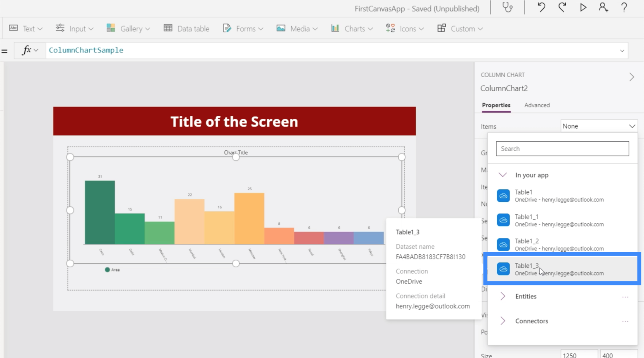The width and height of the screenshot is (644, 358).
Task: Click the Size width field 1250
Action: click(x=579, y=355)
